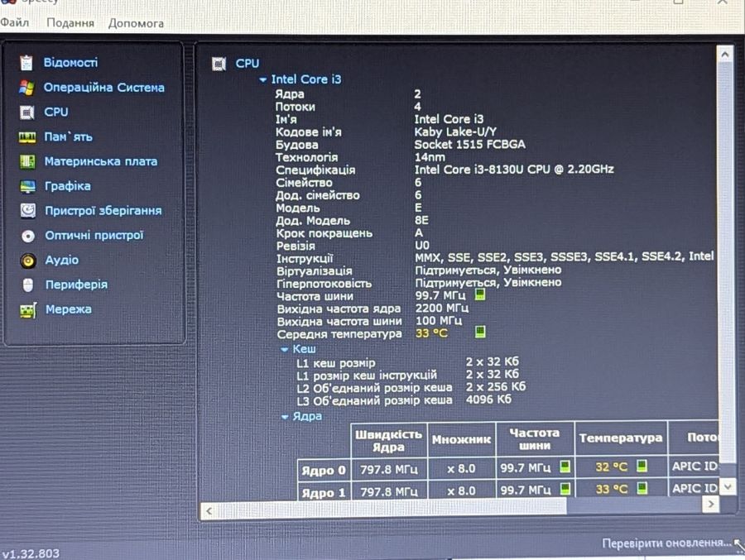Click green graph icon next to Частота шини 99.7 МГц

tap(480, 295)
